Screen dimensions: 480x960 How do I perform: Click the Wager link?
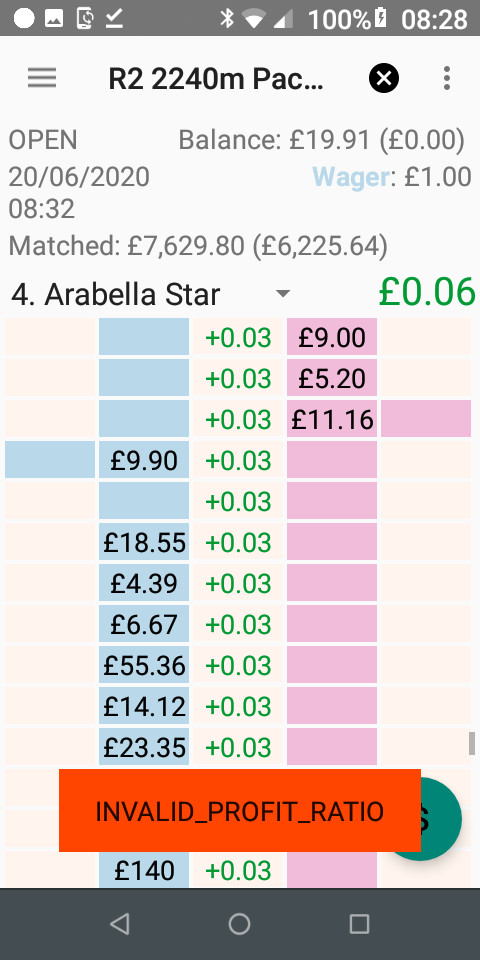coord(351,178)
